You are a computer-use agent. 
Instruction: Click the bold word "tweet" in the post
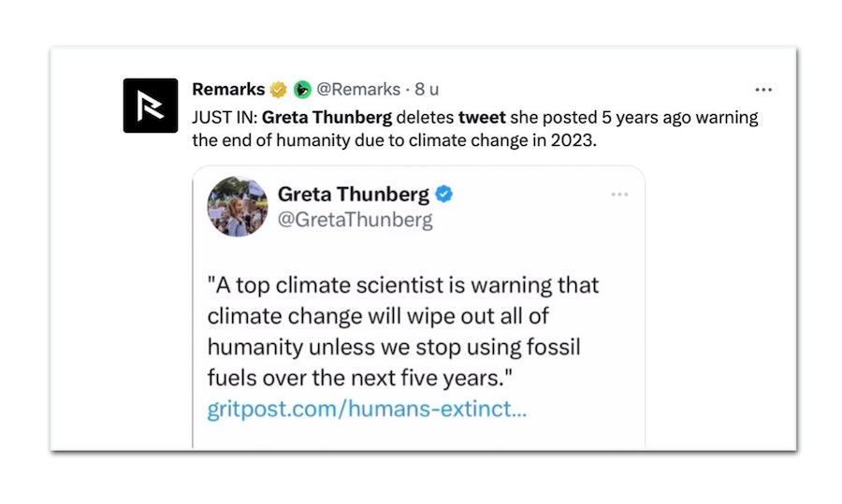pos(482,118)
